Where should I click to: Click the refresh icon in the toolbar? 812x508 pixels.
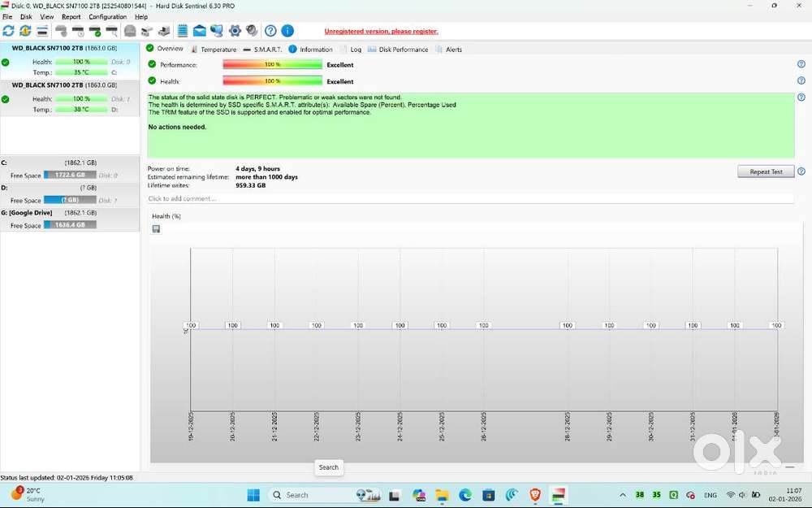click(x=8, y=31)
